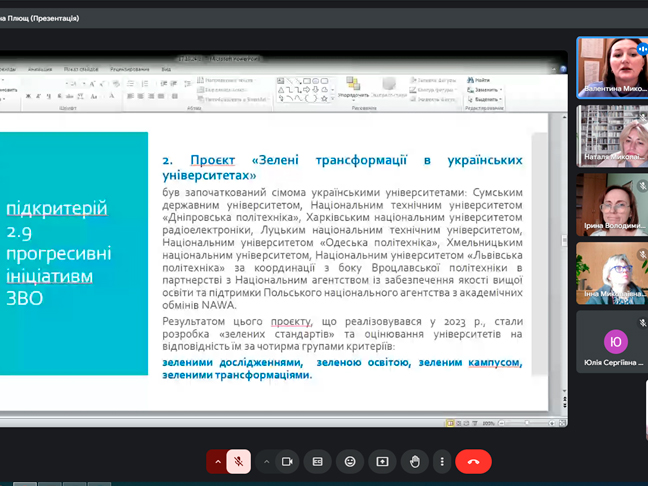The image size is (648, 486).
Task: Expand the audio settings arrow beside microphone
Action: pyautogui.click(x=218, y=461)
